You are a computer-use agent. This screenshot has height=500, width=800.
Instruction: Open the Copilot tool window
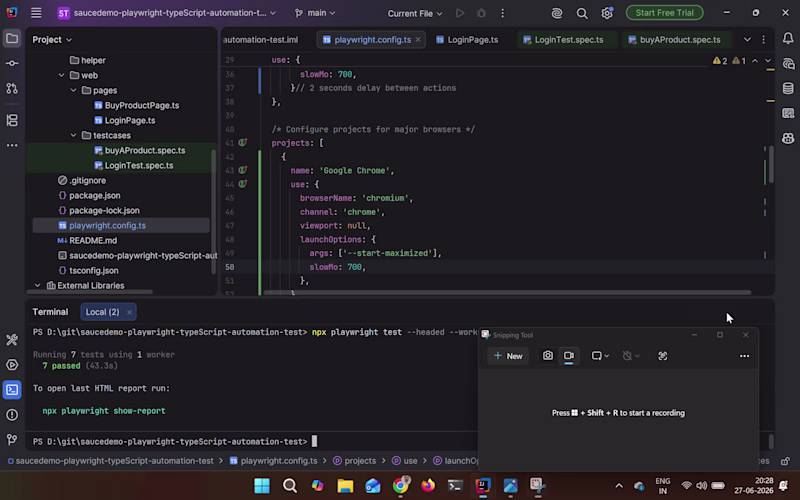[x=788, y=138]
